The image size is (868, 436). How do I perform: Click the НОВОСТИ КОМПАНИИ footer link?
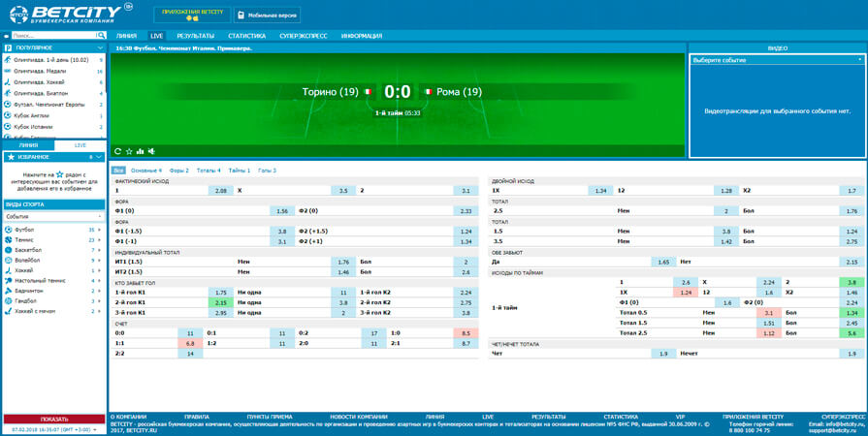pos(359,417)
